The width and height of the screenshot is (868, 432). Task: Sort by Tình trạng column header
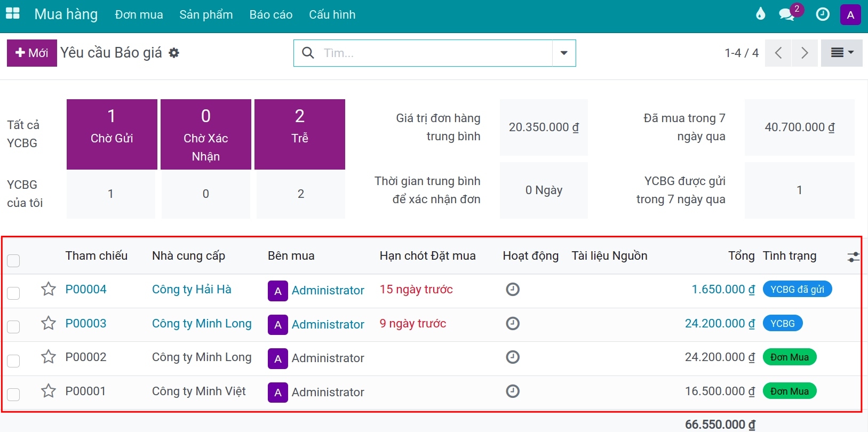click(790, 256)
